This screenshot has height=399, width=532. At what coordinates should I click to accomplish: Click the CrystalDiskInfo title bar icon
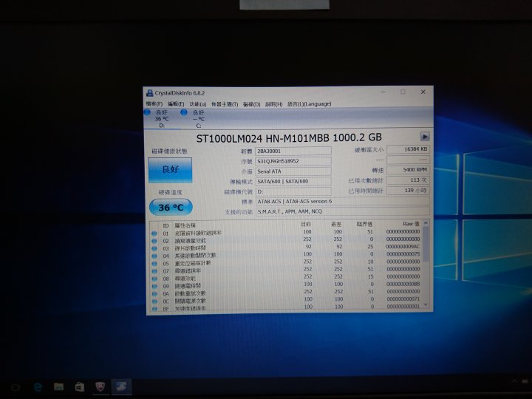pyautogui.click(x=149, y=93)
